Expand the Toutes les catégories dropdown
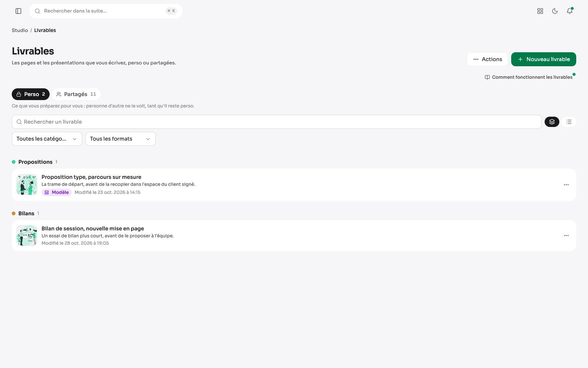588x368 pixels. pyautogui.click(x=47, y=139)
